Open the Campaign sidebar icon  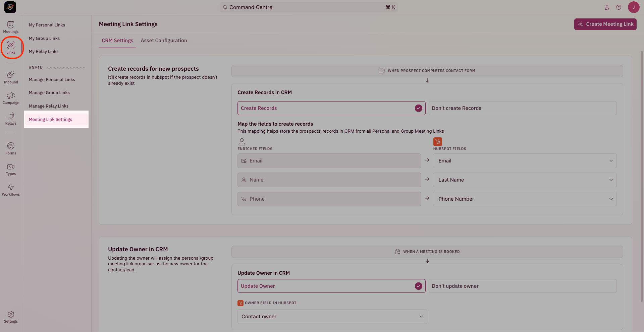[x=11, y=98]
